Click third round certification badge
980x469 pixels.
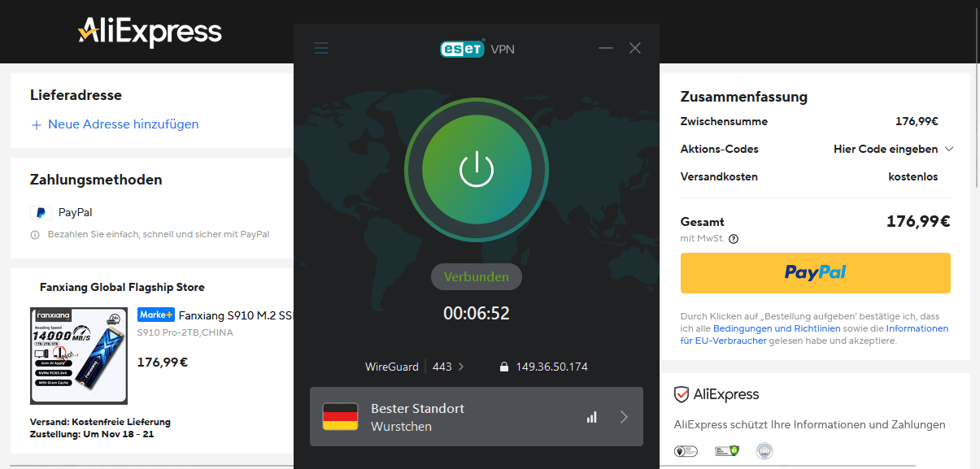(x=764, y=450)
